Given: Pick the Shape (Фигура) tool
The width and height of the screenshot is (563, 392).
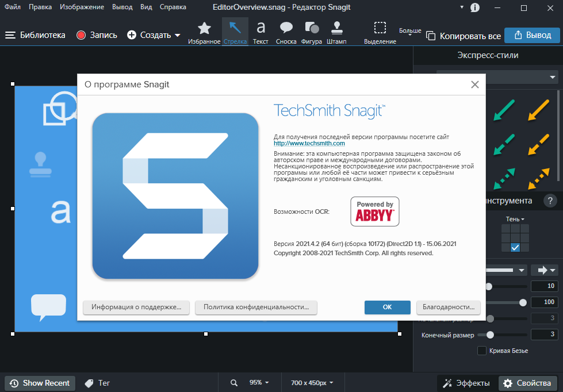Looking at the screenshot, I should [x=311, y=32].
